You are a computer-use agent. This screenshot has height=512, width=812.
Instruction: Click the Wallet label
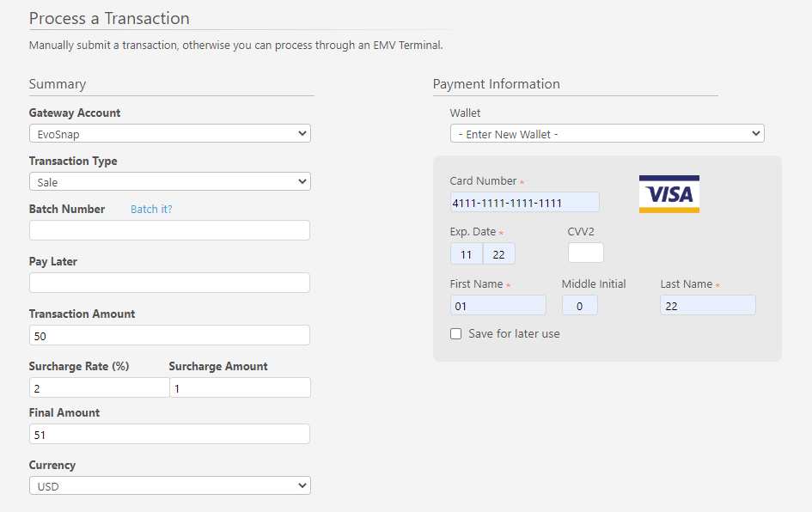(465, 113)
